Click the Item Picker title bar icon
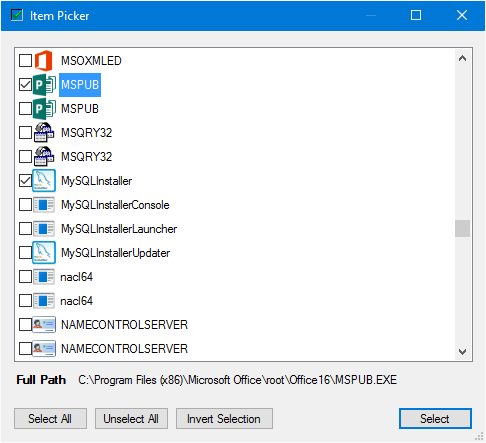The height and width of the screenshot is (443, 486). click(x=17, y=15)
